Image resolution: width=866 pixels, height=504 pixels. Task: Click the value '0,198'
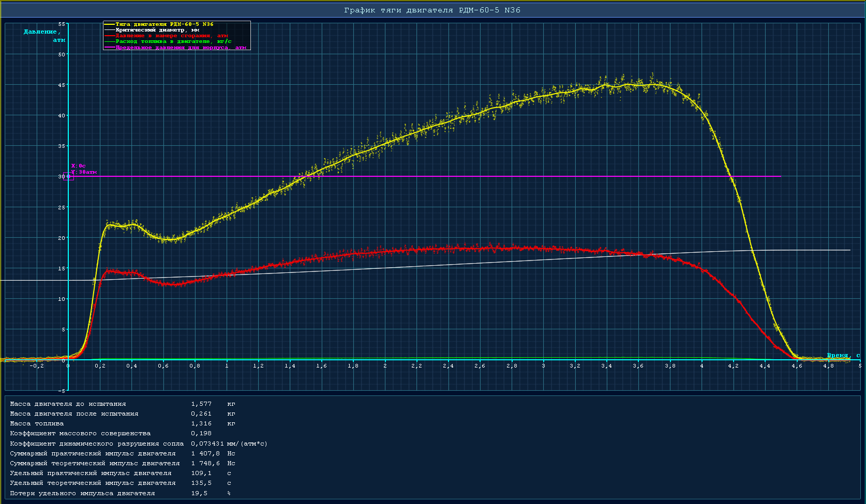click(201, 433)
